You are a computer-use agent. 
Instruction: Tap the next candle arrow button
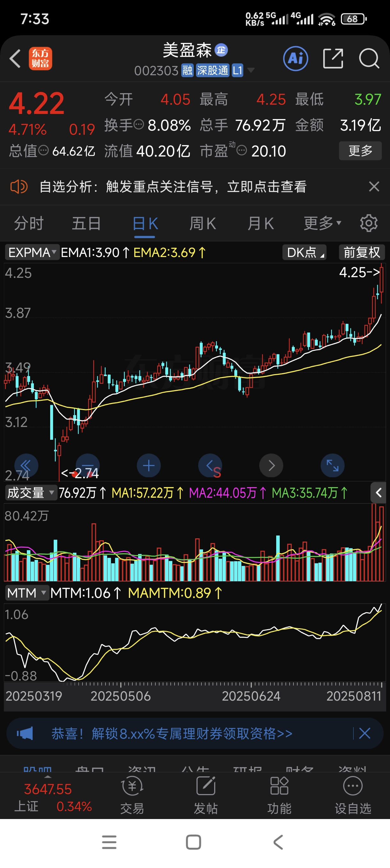pos(271,466)
